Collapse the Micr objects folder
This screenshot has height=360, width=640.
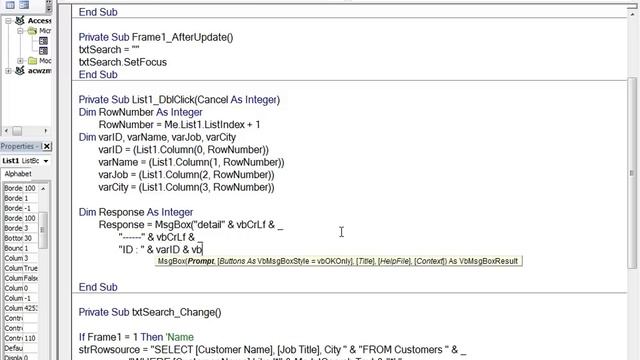(x=20, y=31)
